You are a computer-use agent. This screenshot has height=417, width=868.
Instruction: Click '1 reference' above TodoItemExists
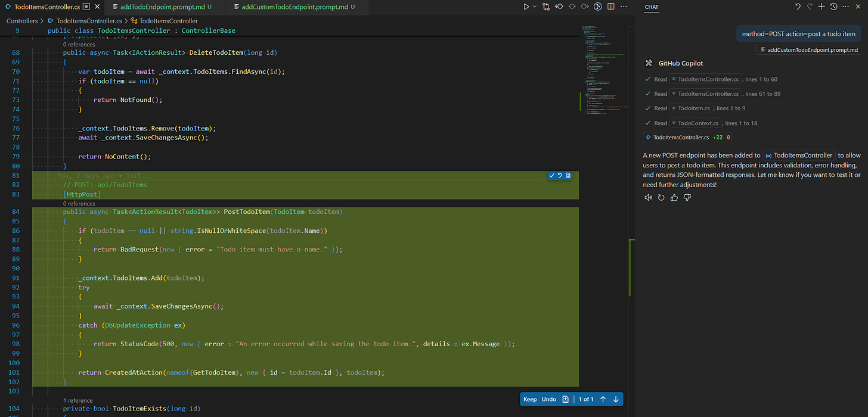77,401
